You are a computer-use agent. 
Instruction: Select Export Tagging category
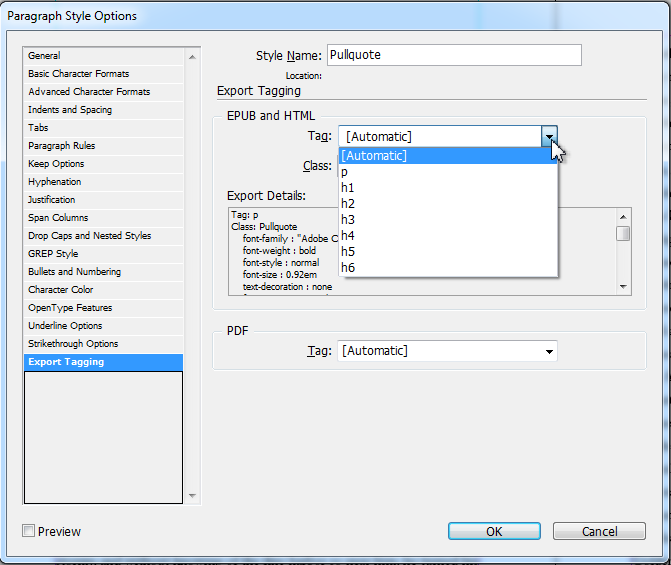[x=104, y=362]
